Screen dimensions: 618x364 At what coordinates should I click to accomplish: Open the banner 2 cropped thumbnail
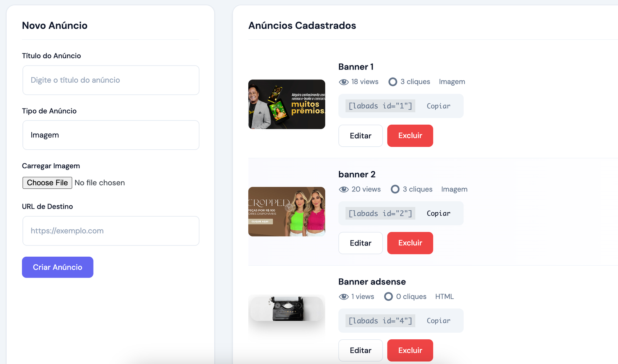(x=287, y=212)
